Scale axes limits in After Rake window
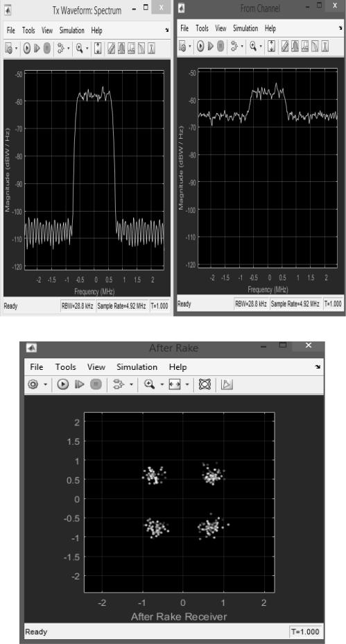 175,384
